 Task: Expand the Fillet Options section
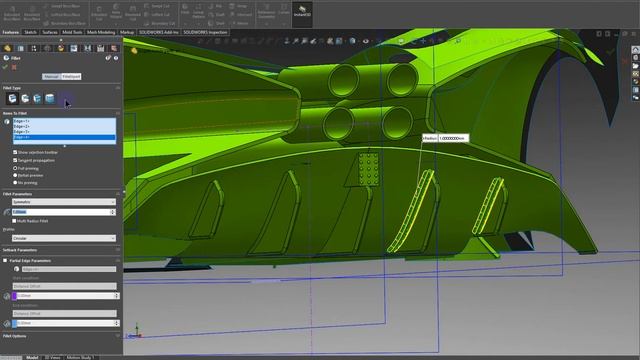pos(118,336)
